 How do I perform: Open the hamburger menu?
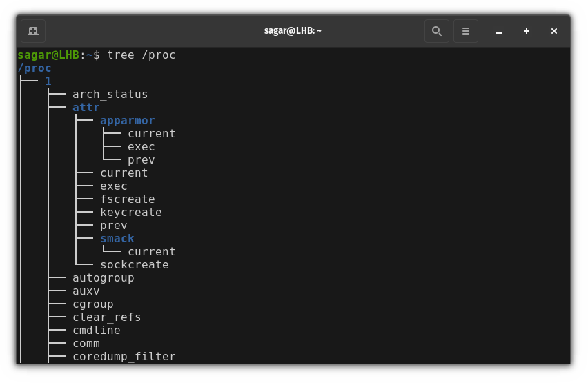465,31
